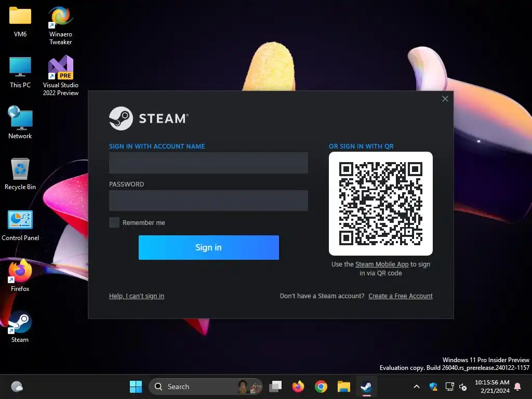This screenshot has width=532, height=399.
Task: Click the 'PASSWORD' label
Action: [x=127, y=184]
